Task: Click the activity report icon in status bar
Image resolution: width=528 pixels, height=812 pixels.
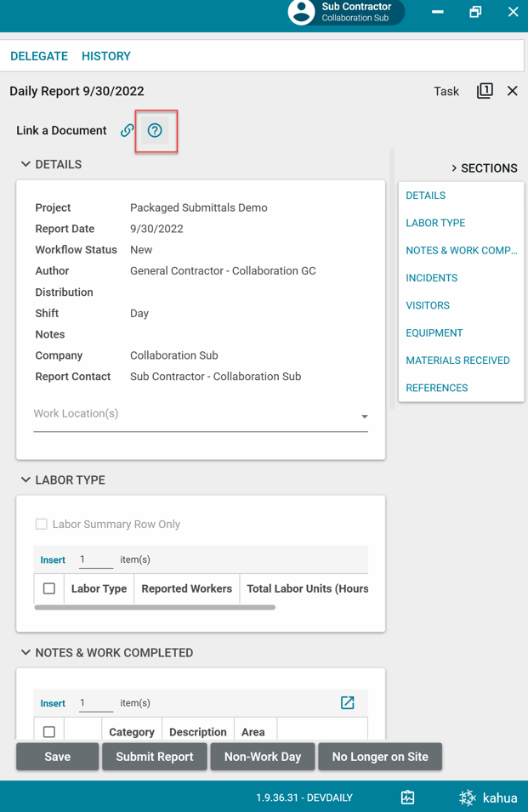Action: coord(408,798)
